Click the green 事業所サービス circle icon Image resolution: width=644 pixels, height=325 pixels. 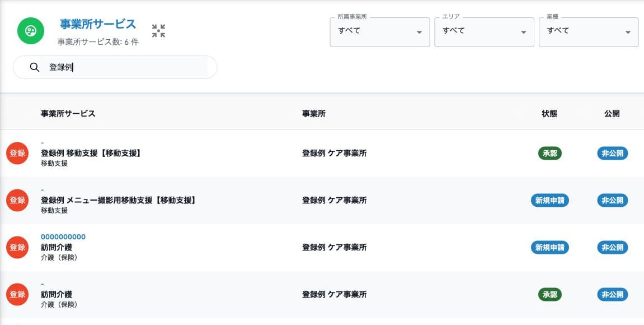pyautogui.click(x=31, y=31)
